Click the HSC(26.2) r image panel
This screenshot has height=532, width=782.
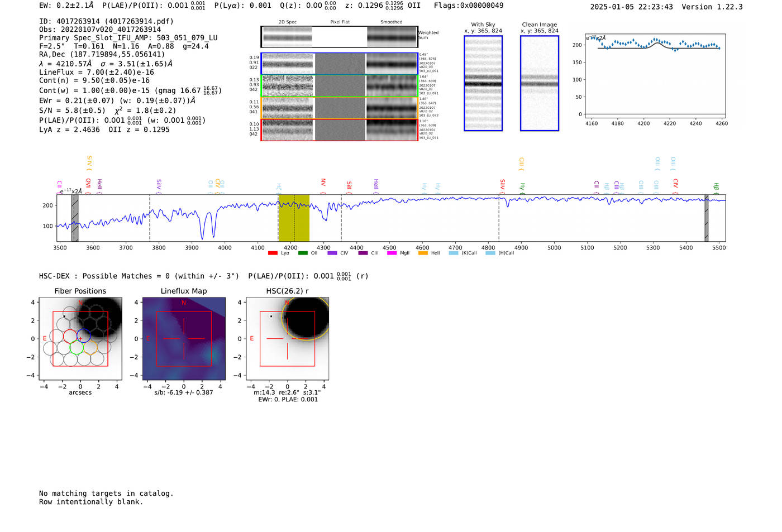coord(287,339)
